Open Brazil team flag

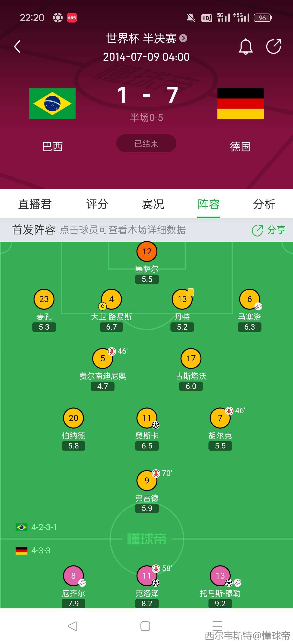pos(52,103)
